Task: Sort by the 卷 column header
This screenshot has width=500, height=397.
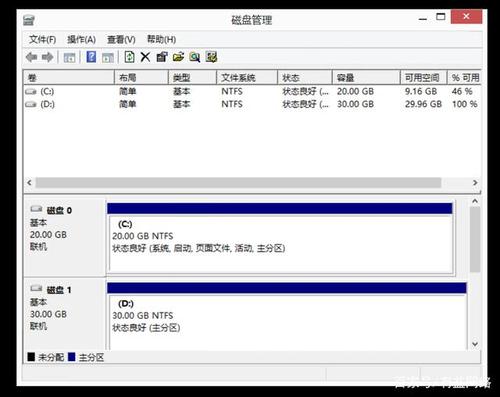Action: click(69, 78)
